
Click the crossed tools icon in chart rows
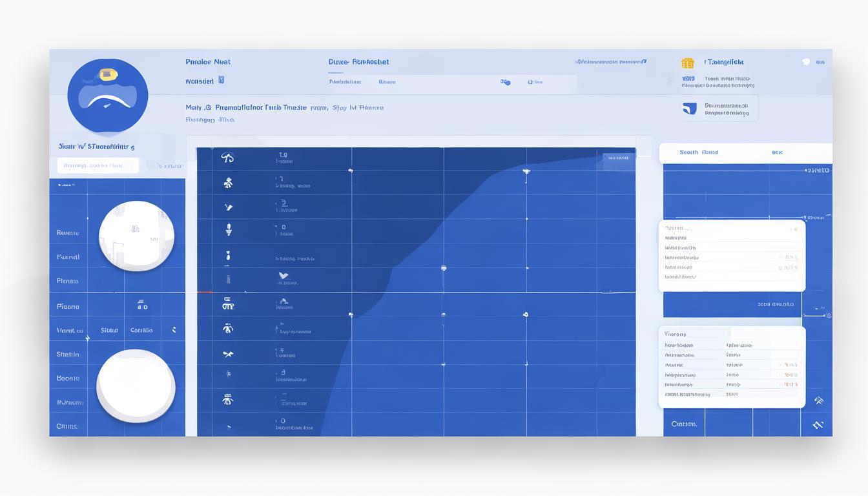(227, 354)
